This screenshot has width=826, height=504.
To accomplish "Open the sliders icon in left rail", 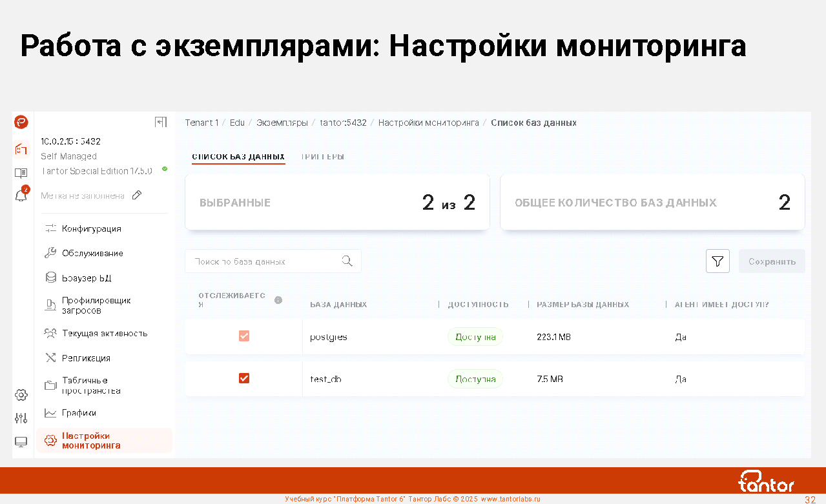I will pos(21,418).
